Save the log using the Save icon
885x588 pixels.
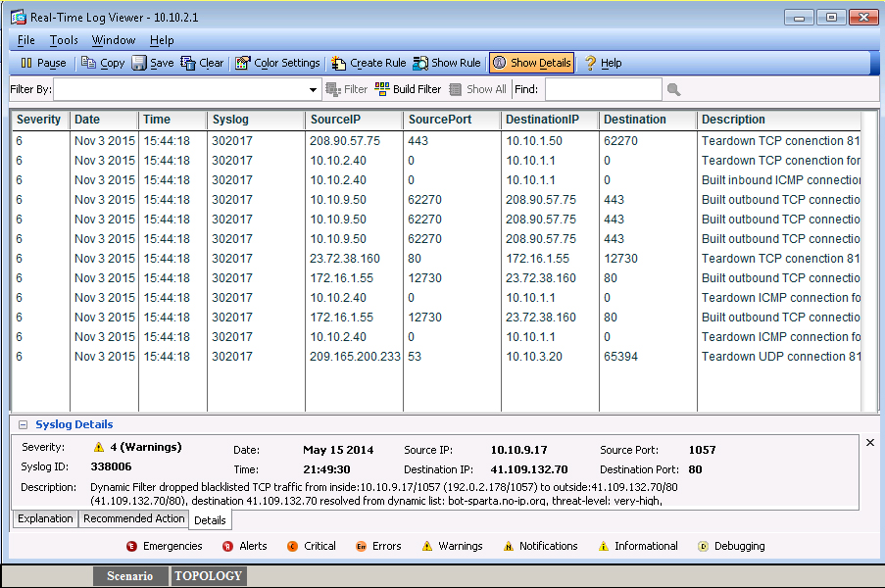153,63
